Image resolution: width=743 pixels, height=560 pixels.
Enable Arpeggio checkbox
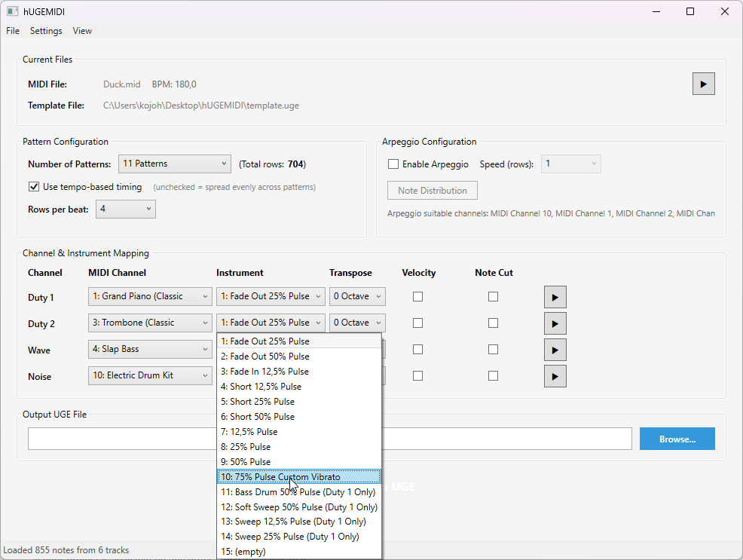click(x=393, y=164)
